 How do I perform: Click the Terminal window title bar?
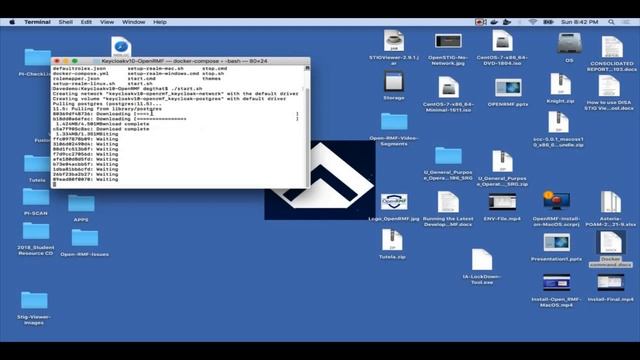[180, 61]
